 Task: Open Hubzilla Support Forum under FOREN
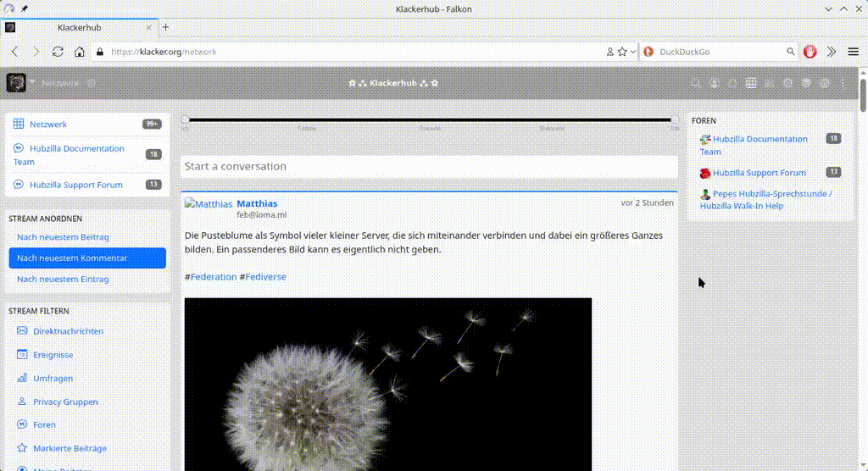click(x=759, y=173)
